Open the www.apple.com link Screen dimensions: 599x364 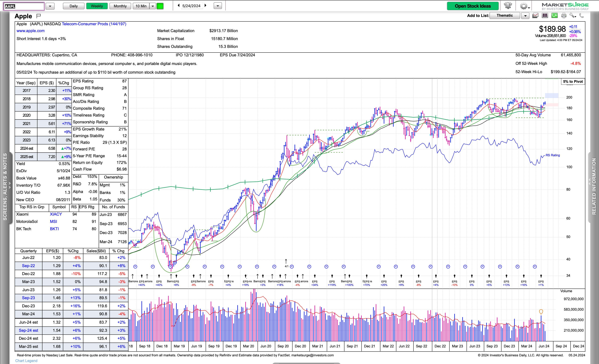click(30, 31)
